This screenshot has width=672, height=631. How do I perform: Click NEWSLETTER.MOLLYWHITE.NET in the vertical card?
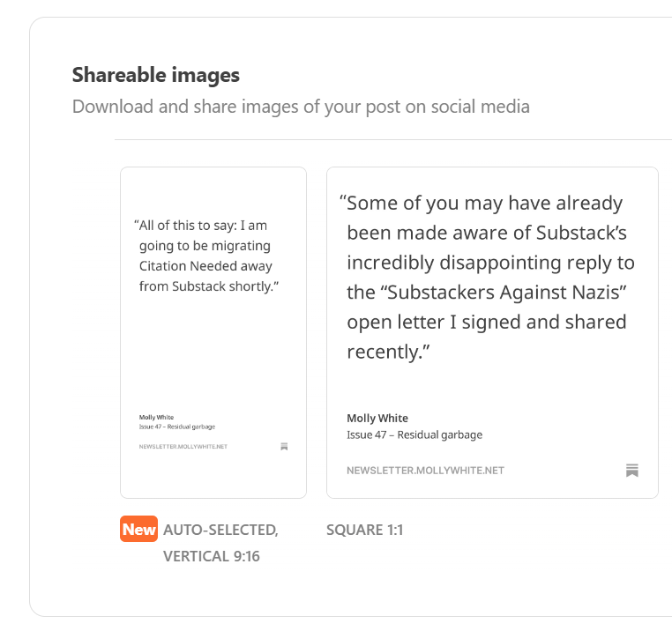click(183, 447)
